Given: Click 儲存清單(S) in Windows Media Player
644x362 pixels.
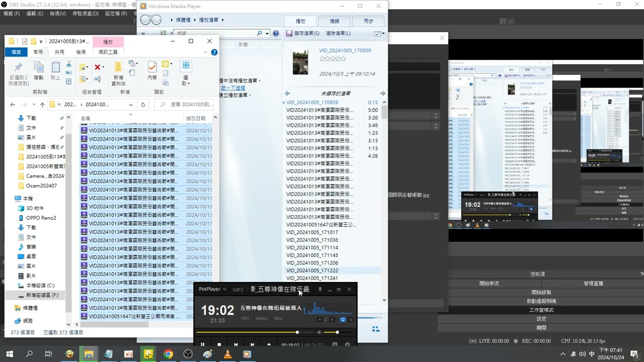Looking at the screenshot, I should [x=303, y=33].
